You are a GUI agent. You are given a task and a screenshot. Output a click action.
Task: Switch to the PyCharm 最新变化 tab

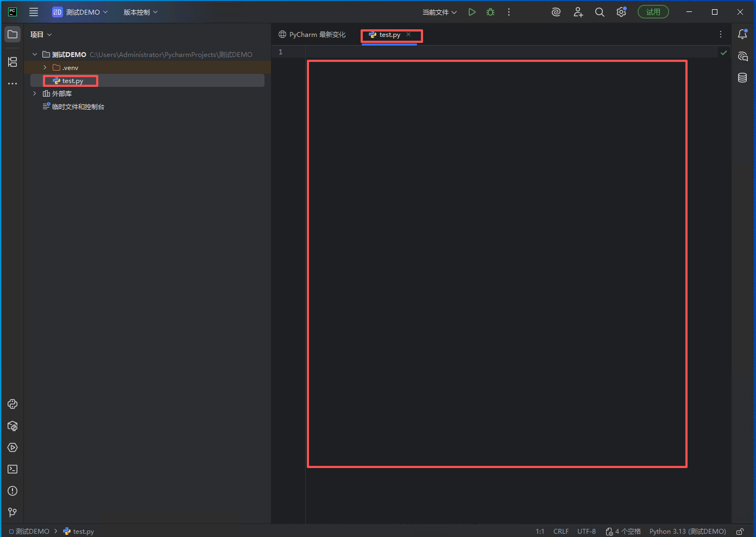(312, 35)
